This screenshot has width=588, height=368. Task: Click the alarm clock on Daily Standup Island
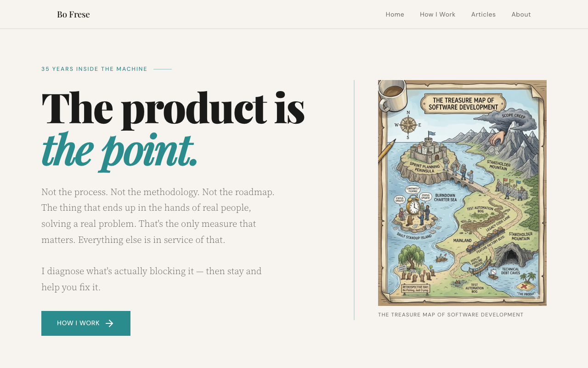pos(414,207)
